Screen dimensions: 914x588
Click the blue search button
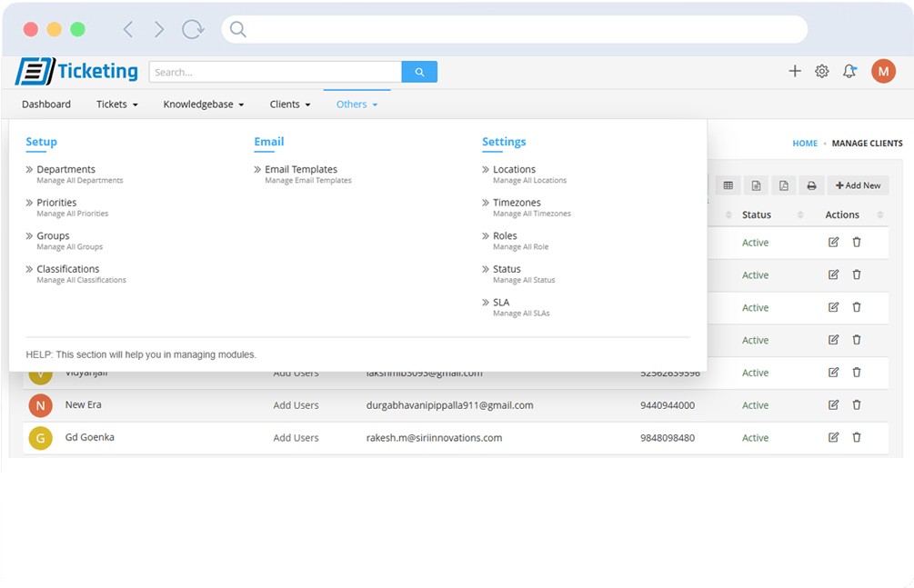[419, 72]
